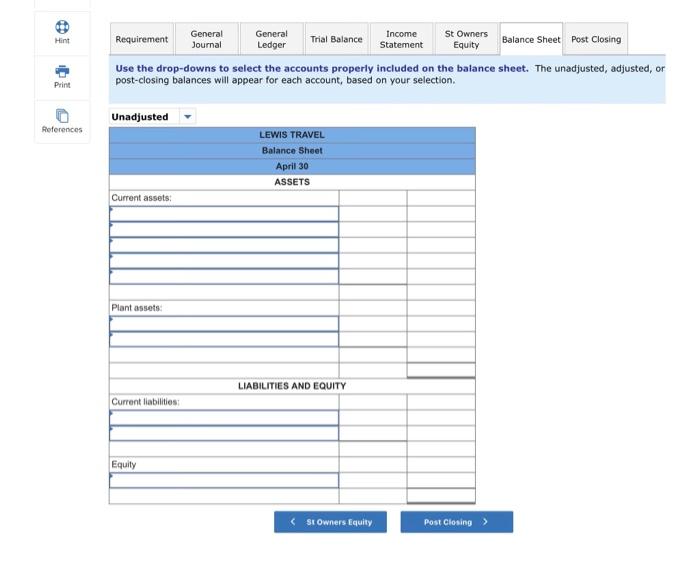Open second current liabilities account dropdown
The width and height of the screenshot is (700, 576).
pos(224,434)
